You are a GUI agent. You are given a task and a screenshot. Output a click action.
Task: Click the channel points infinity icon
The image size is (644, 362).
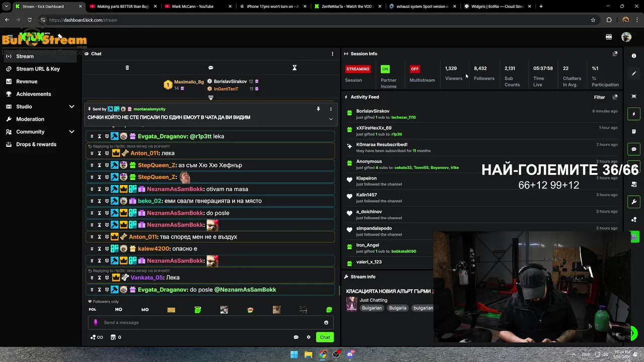[x=97, y=337]
